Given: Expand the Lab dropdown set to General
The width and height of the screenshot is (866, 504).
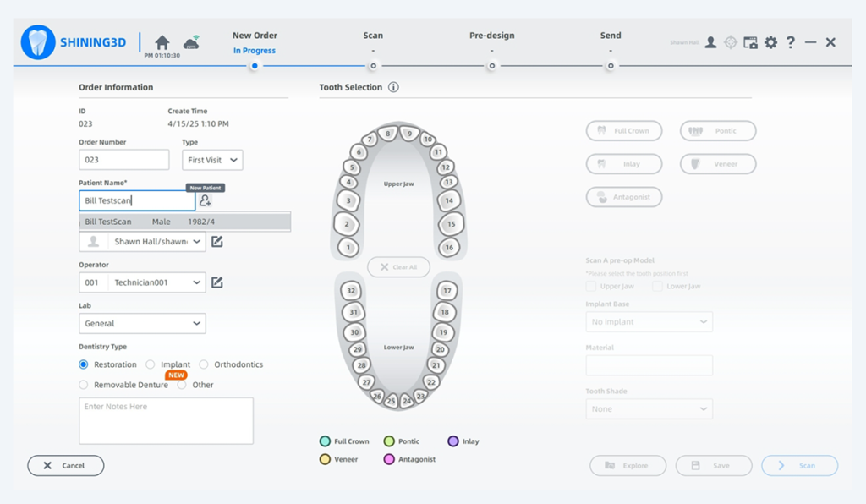Looking at the screenshot, I should pos(142,323).
